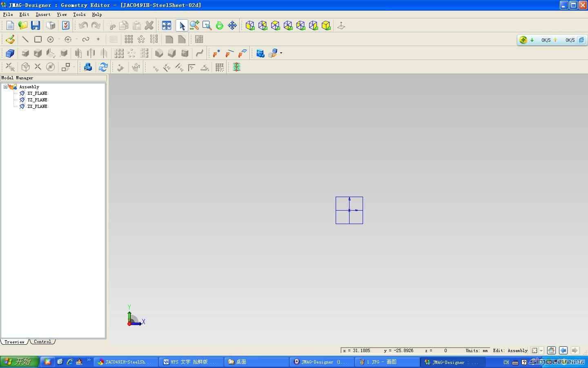
Task: Select the Circle drawing tool
Action: 50,39
